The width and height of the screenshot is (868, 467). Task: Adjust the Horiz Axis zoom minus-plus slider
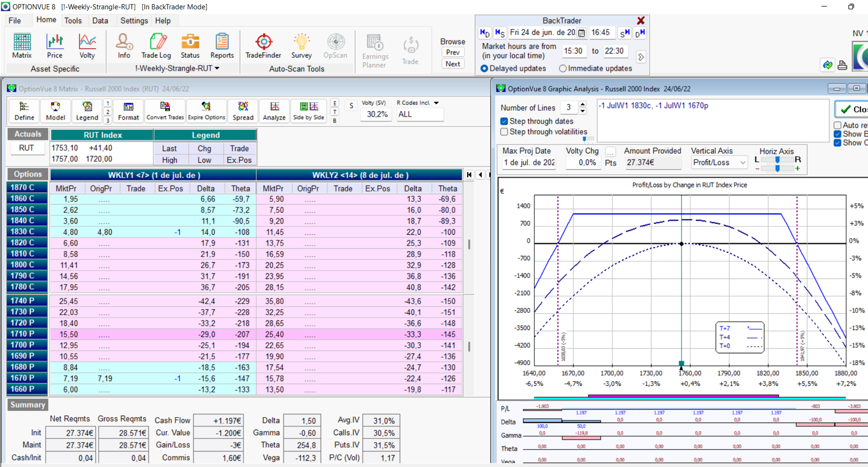click(777, 168)
